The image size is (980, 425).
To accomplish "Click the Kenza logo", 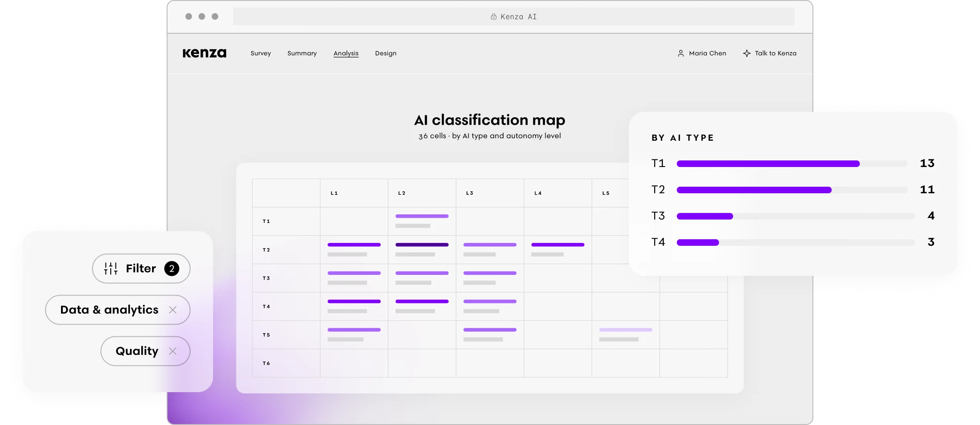I will coord(204,53).
